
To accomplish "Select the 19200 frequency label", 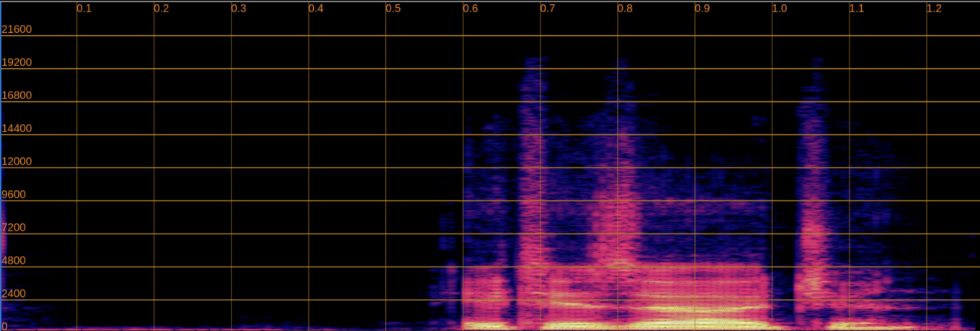I will coord(17,62).
